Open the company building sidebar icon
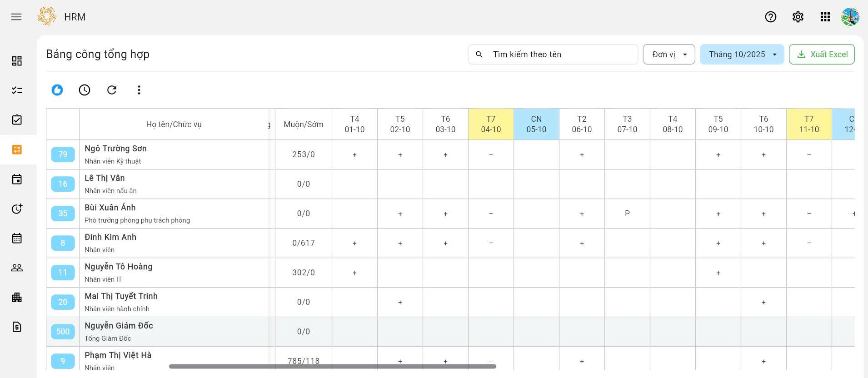868x378 pixels. point(17,297)
